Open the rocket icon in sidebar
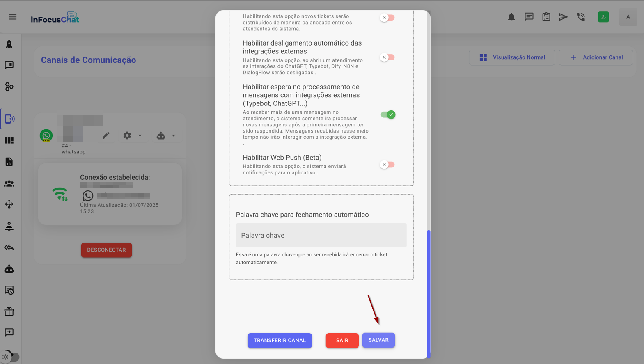 (9, 44)
